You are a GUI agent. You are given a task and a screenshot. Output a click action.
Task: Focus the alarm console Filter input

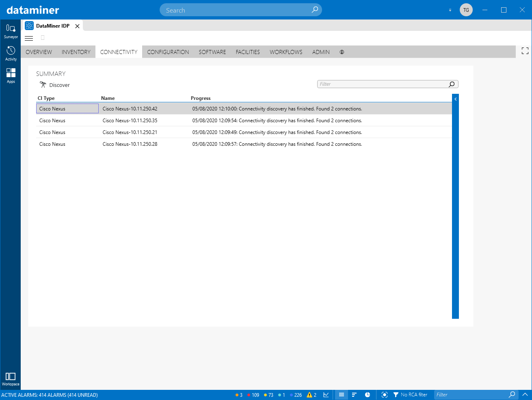476,395
